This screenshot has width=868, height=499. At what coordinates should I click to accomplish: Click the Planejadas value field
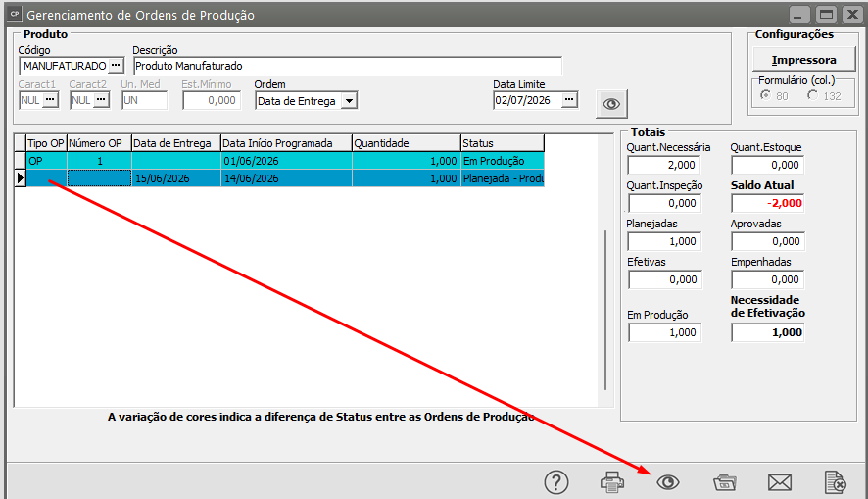coord(664,241)
